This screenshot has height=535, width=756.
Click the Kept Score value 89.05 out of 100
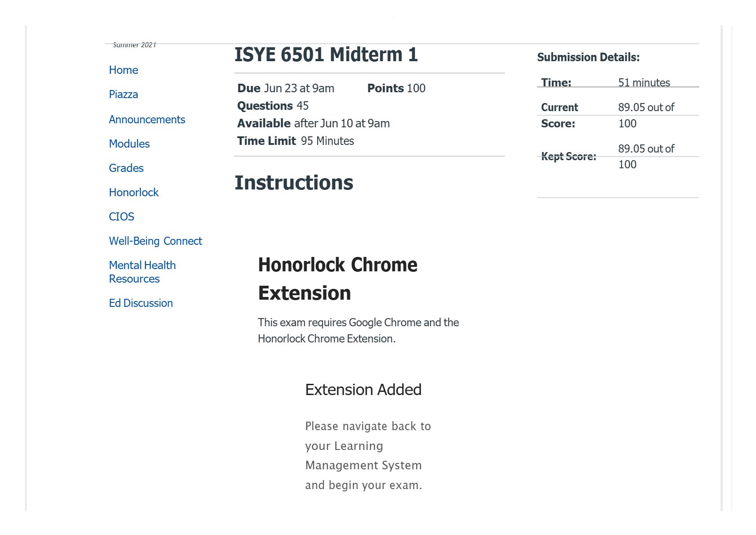[x=646, y=157]
